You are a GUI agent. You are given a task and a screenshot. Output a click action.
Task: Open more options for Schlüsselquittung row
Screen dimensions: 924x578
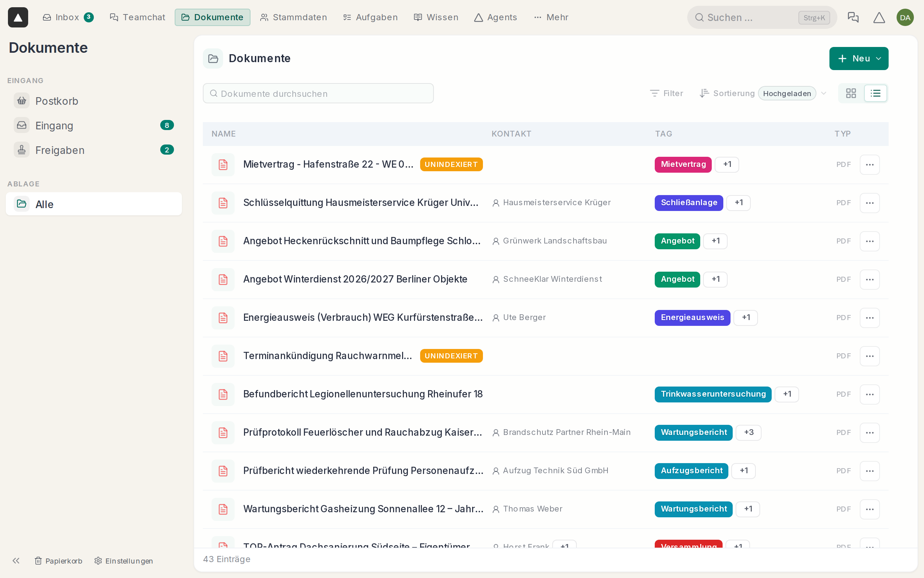(x=870, y=203)
